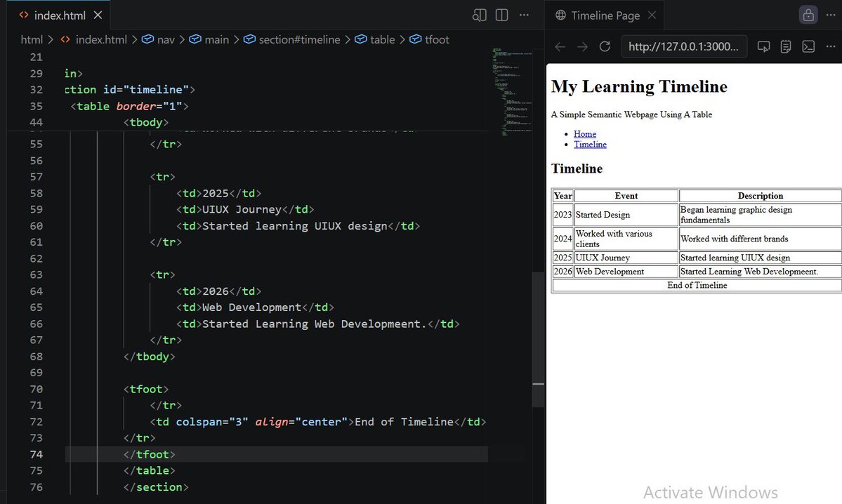Viewport: 842px width, 504px height.
Task: Click the 'UIUX Journey' table cell
Action: (x=626, y=258)
